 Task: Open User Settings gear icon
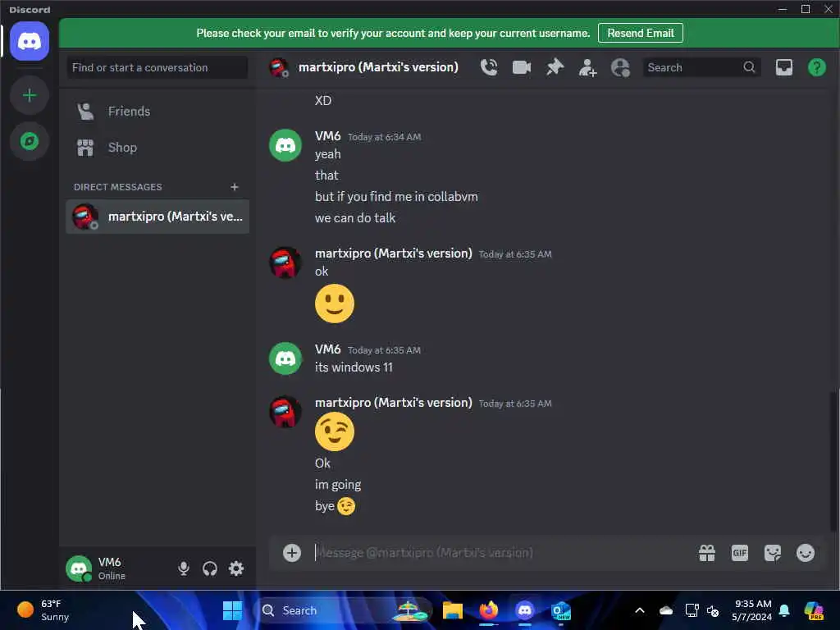click(236, 568)
